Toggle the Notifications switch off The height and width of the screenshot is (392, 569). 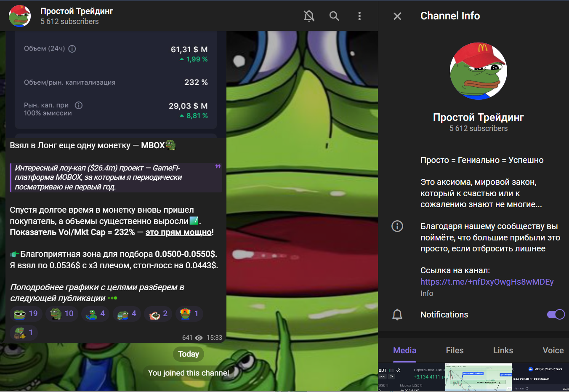(556, 315)
